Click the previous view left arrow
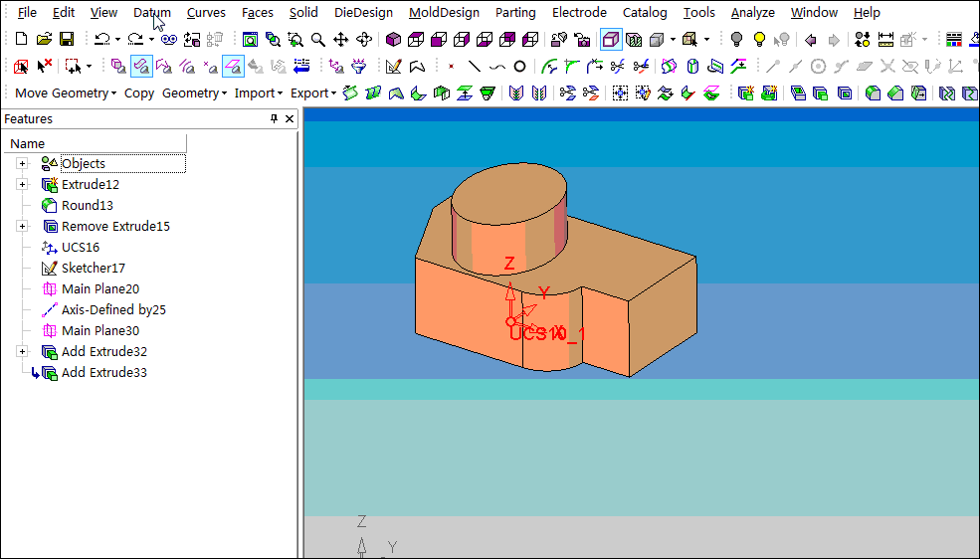The width and height of the screenshot is (980, 559). pos(811,40)
